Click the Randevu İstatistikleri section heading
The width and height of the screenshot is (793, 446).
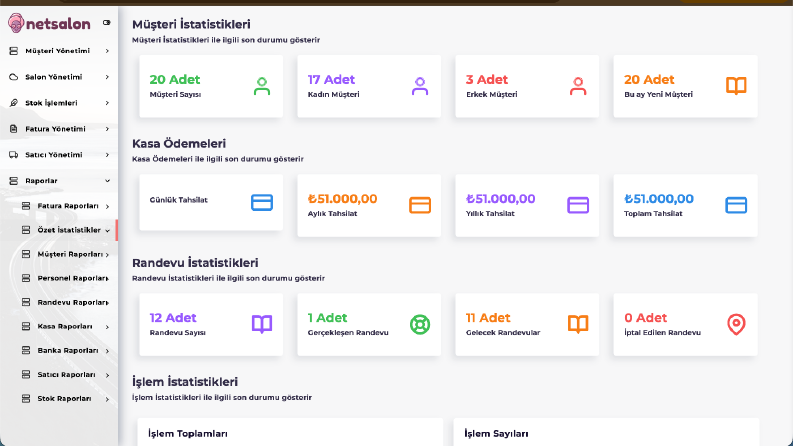point(195,263)
